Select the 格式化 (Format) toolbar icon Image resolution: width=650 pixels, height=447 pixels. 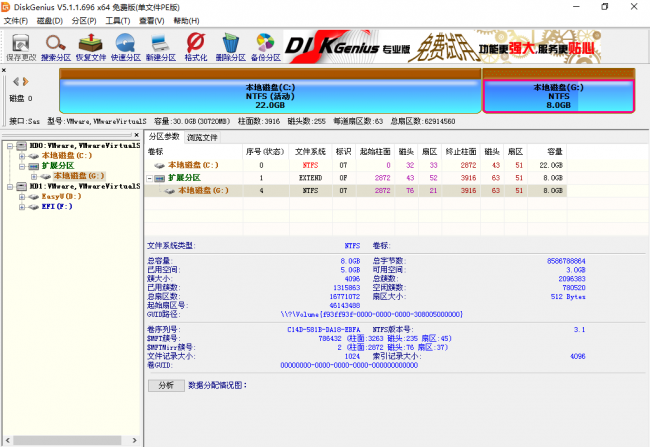(x=196, y=47)
